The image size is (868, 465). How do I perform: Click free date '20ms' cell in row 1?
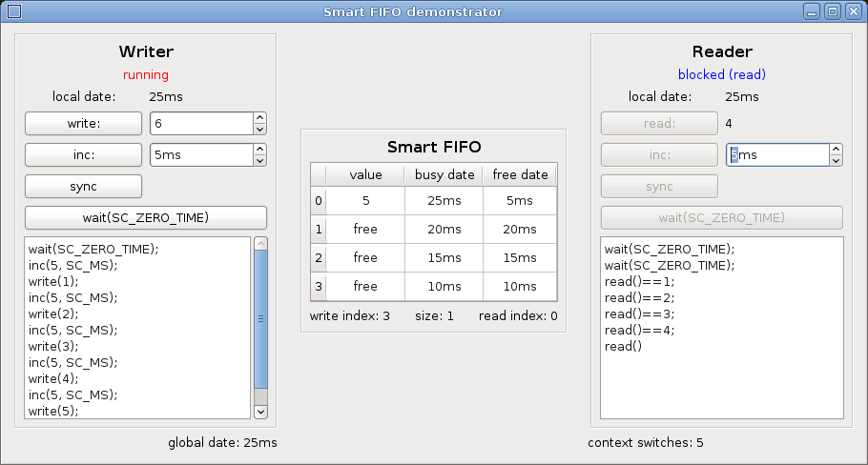pyautogui.click(x=520, y=229)
